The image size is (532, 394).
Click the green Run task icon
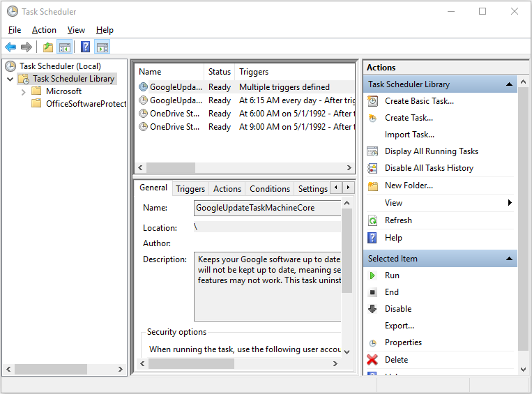tap(372, 275)
